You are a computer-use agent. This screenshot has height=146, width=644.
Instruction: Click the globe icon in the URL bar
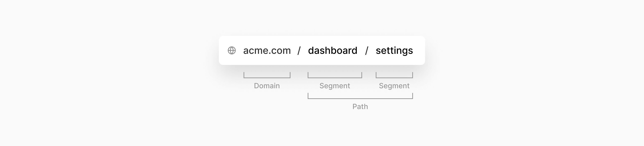pyautogui.click(x=232, y=50)
